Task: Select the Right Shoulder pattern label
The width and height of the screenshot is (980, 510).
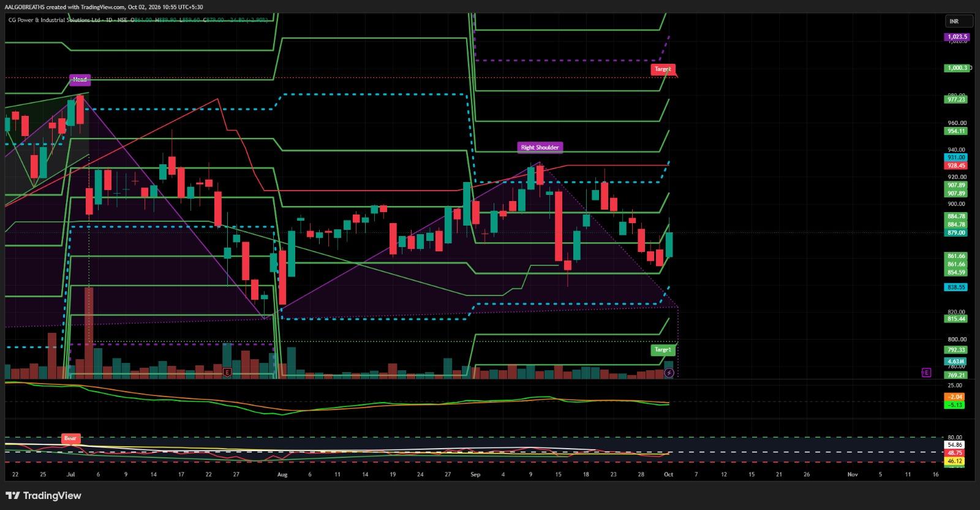Action: (540, 147)
